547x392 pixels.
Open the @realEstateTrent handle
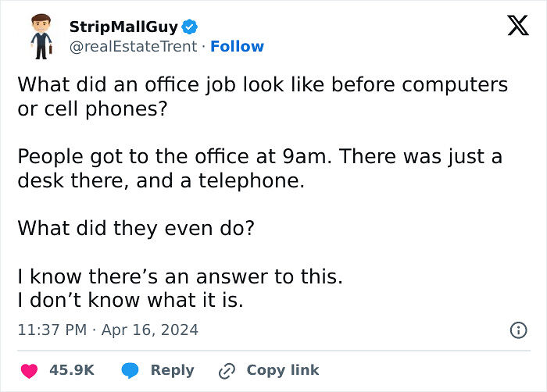tap(136, 47)
